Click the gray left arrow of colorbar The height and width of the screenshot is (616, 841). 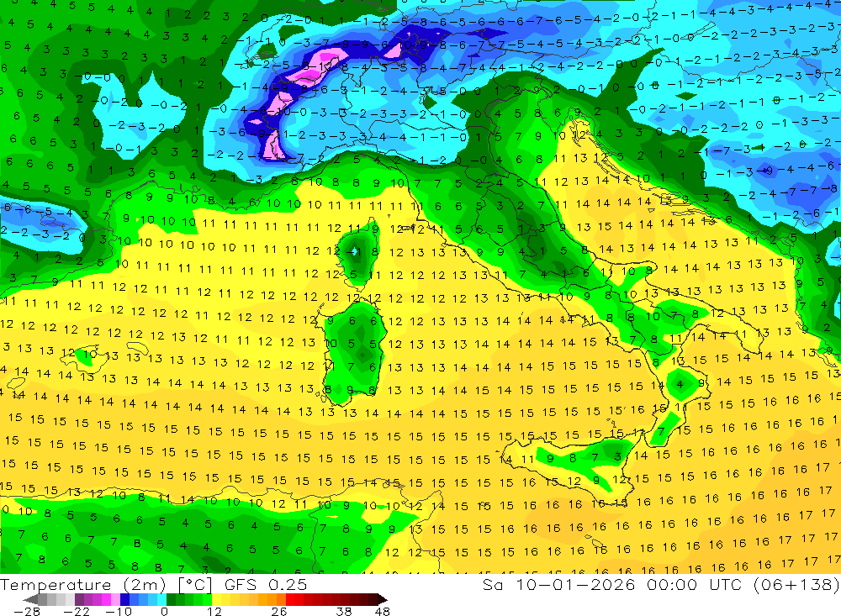(x=31, y=599)
